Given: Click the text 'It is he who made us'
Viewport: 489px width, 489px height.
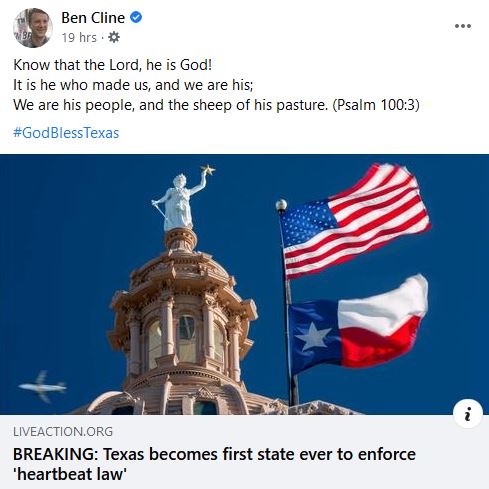Looking at the screenshot, I should pyautogui.click(x=79, y=85).
